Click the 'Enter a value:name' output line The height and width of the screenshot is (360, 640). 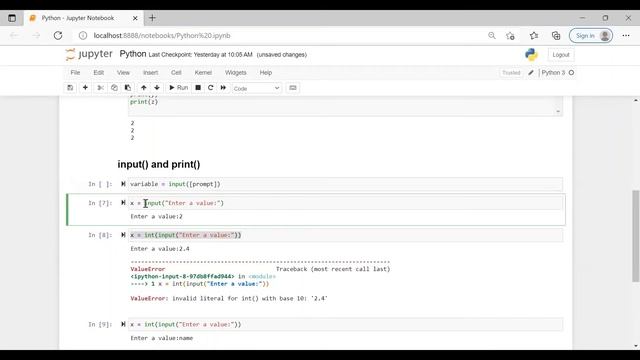coord(162,338)
